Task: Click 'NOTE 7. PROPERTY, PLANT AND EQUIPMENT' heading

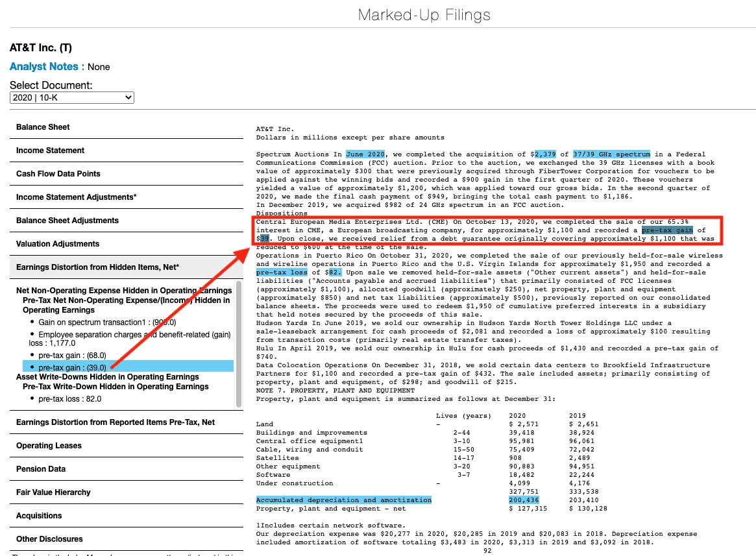Action: pos(335,391)
